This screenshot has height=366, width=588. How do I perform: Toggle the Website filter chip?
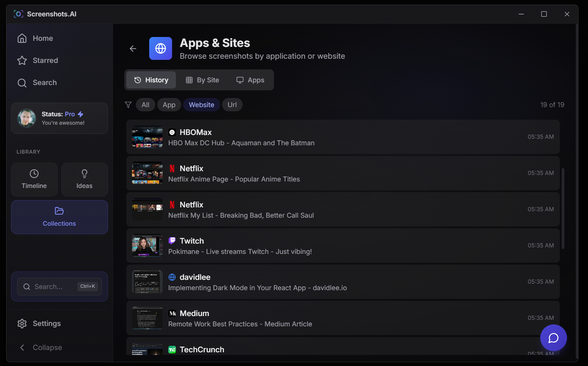tap(201, 104)
